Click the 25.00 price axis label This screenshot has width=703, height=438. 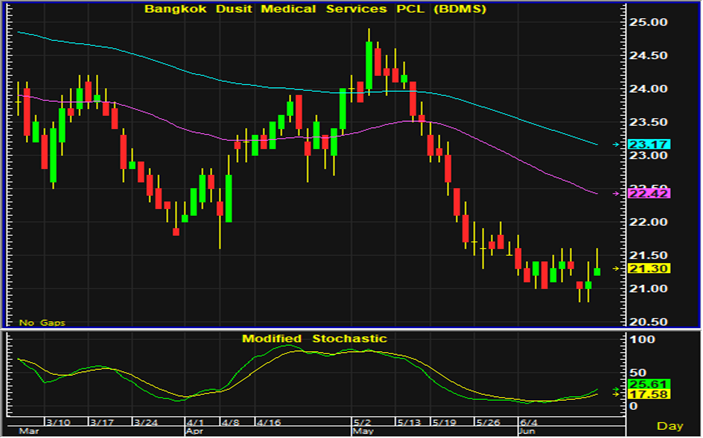pyautogui.click(x=648, y=22)
